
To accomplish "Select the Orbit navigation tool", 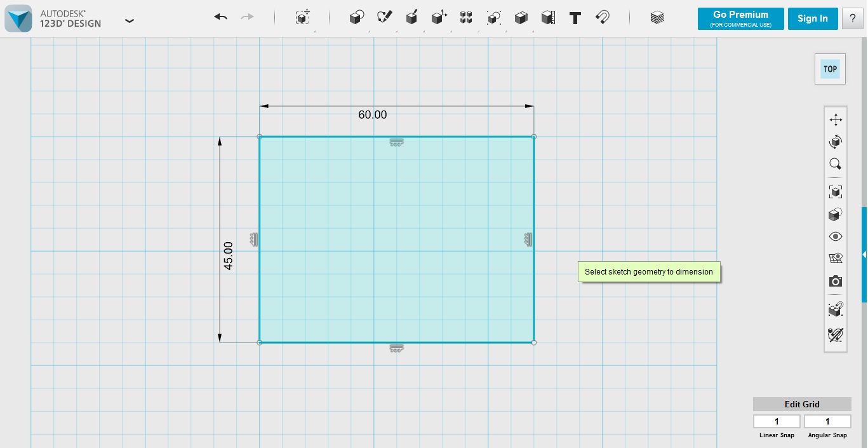I will pyautogui.click(x=836, y=142).
